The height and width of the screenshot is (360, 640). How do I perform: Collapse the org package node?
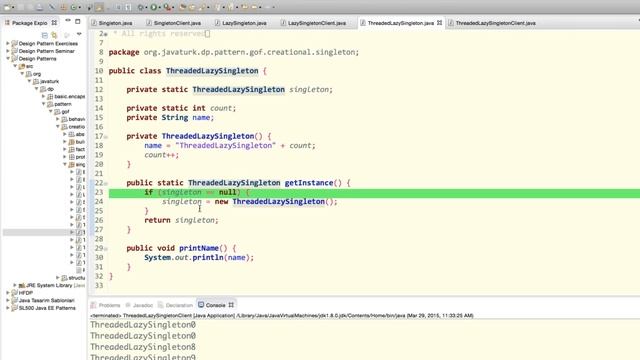(x=22, y=74)
